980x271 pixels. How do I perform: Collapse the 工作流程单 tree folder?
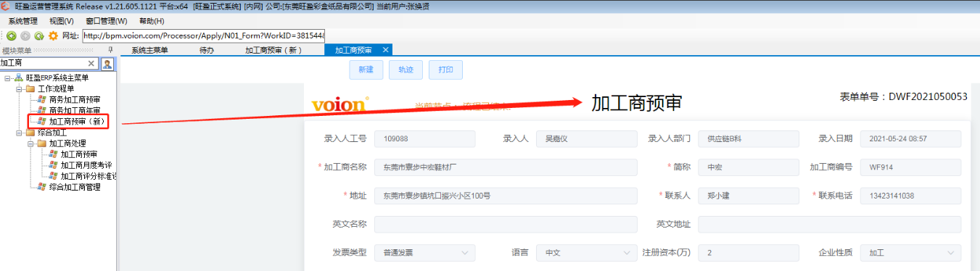coord(19,88)
